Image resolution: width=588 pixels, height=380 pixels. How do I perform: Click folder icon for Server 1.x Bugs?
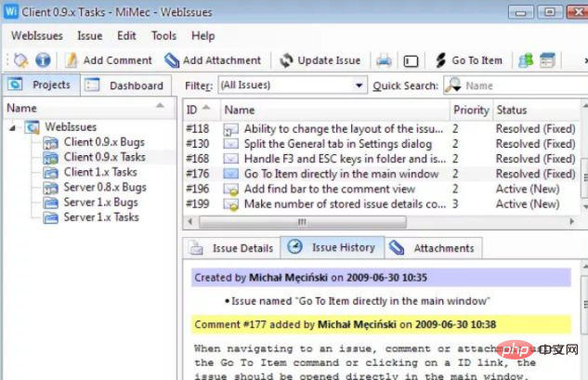[x=50, y=203]
